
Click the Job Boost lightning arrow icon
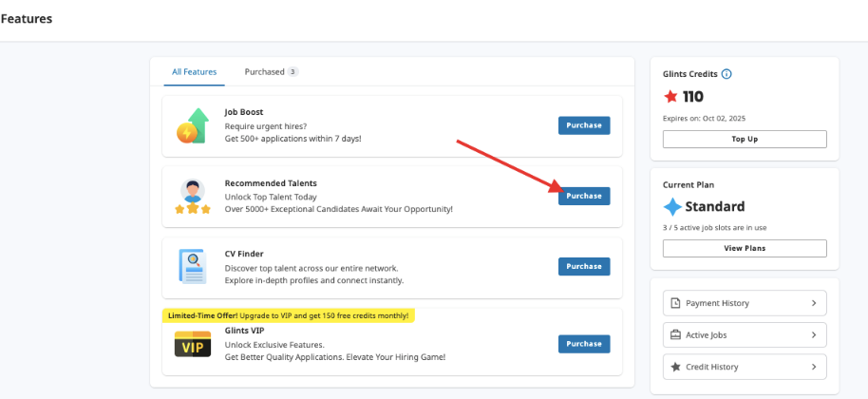pyautogui.click(x=193, y=126)
